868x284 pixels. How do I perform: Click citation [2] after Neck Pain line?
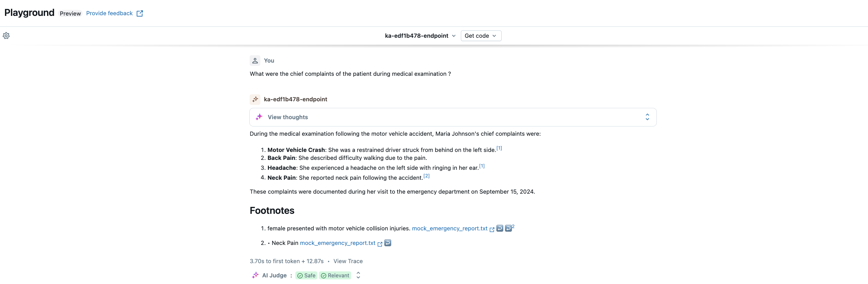426,176
